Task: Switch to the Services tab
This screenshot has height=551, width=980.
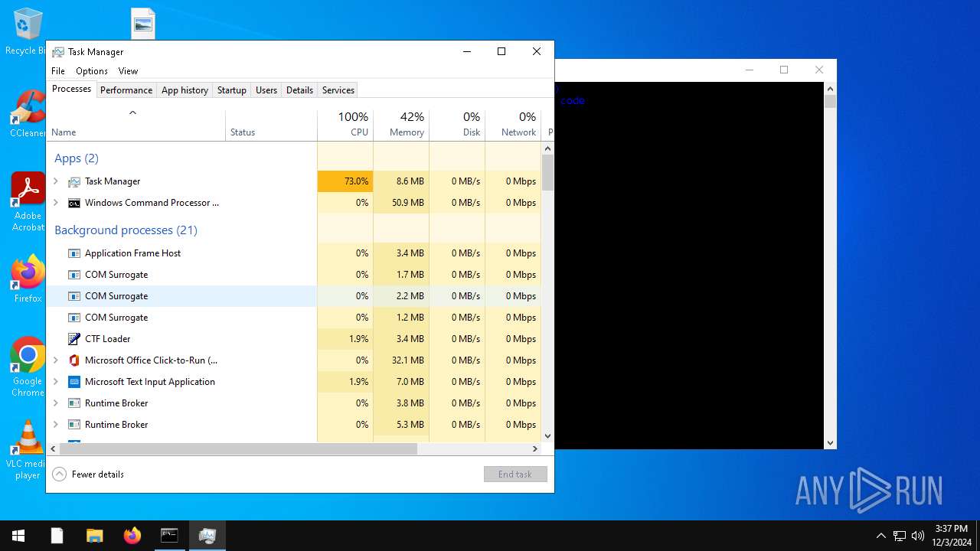Action: click(x=338, y=90)
